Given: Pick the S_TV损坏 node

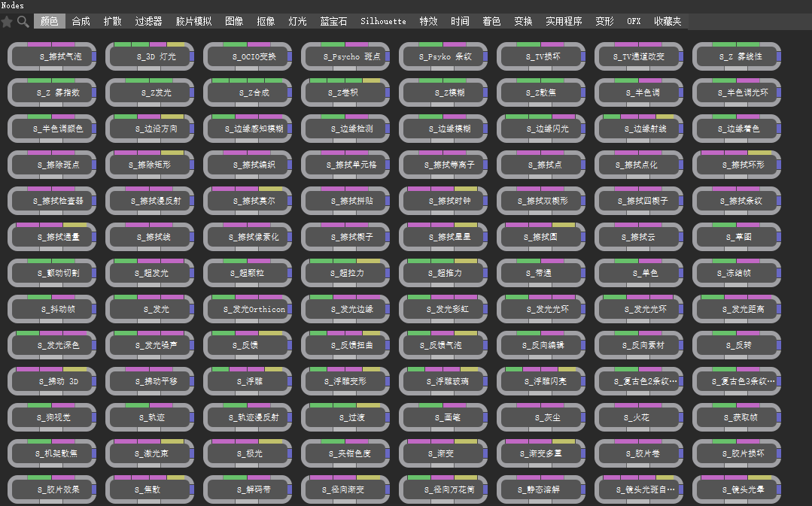Looking at the screenshot, I should click(541, 56).
